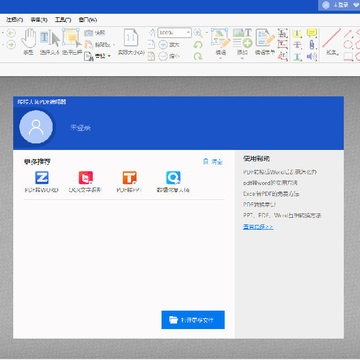Open the Tools (工具) menu

[x=63, y=20]
